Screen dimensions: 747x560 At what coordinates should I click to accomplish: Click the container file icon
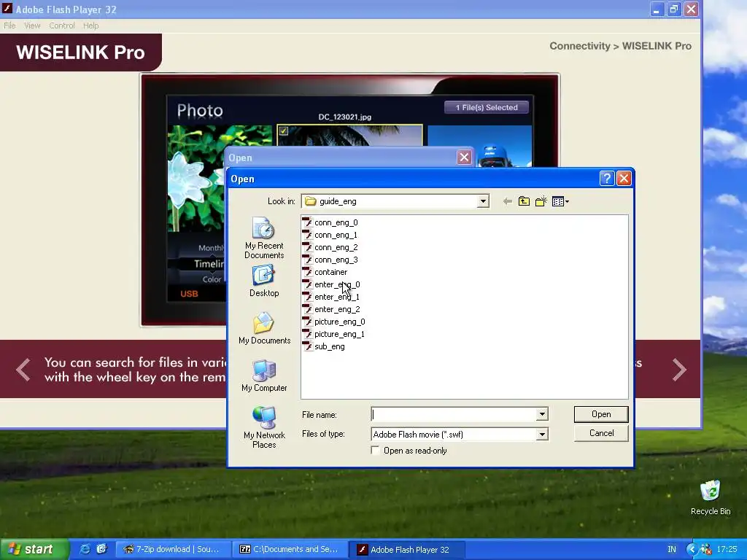pyautogui.click(x=307, y=272)
